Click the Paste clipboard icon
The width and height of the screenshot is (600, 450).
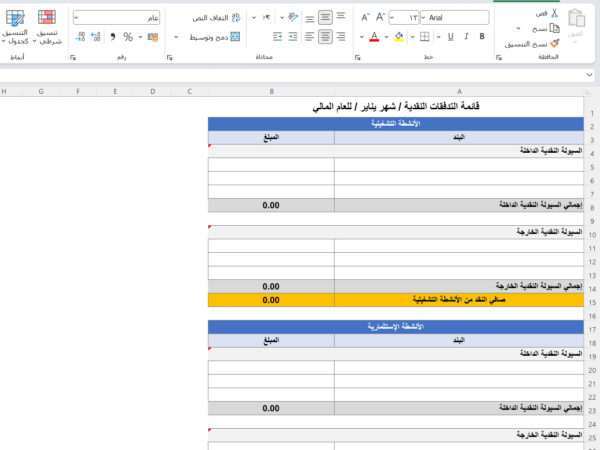[577, 19]
